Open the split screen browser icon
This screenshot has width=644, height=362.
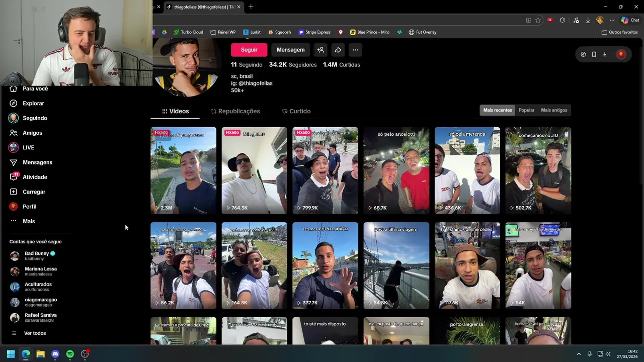pyautogui.click(x=528, y=20)
